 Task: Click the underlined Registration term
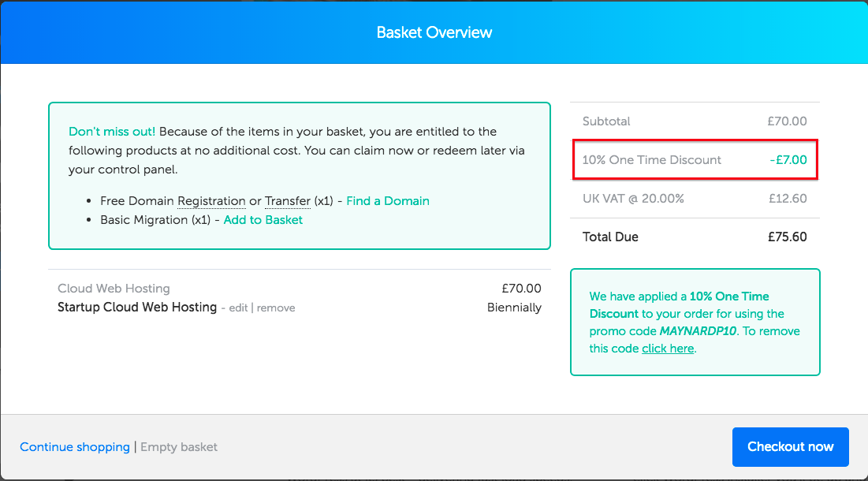point(211,201)
